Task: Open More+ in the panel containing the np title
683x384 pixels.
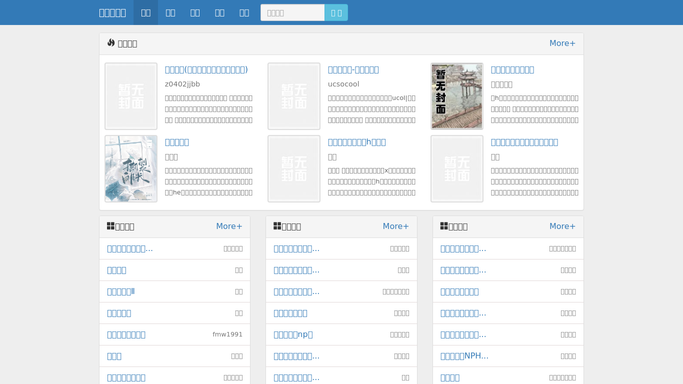Action: (396, 226)
